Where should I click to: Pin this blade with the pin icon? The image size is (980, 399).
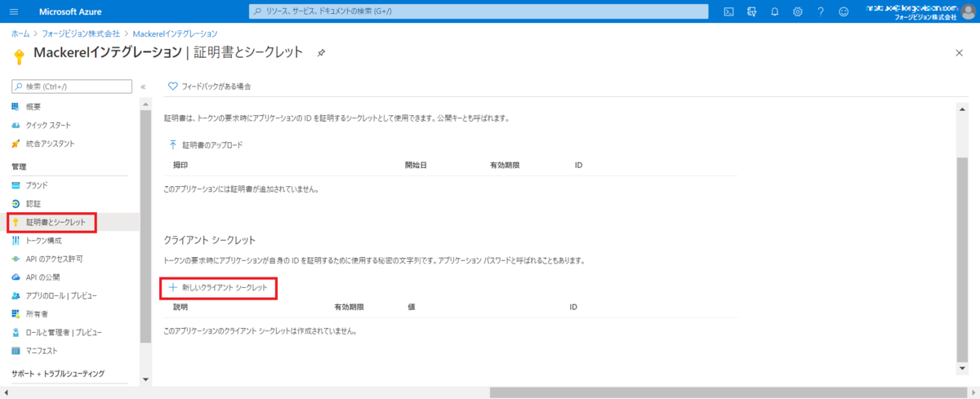coord(321,53)
